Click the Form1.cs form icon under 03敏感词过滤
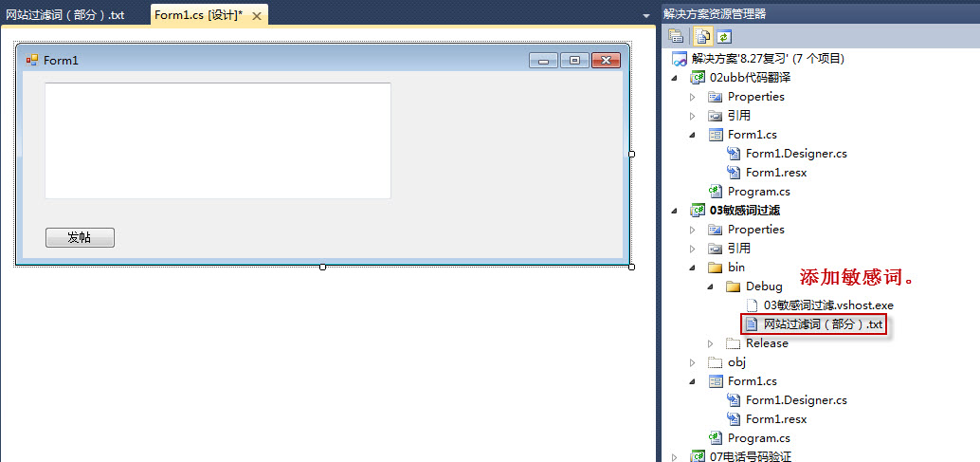980x462 pixels. (715, 380)
